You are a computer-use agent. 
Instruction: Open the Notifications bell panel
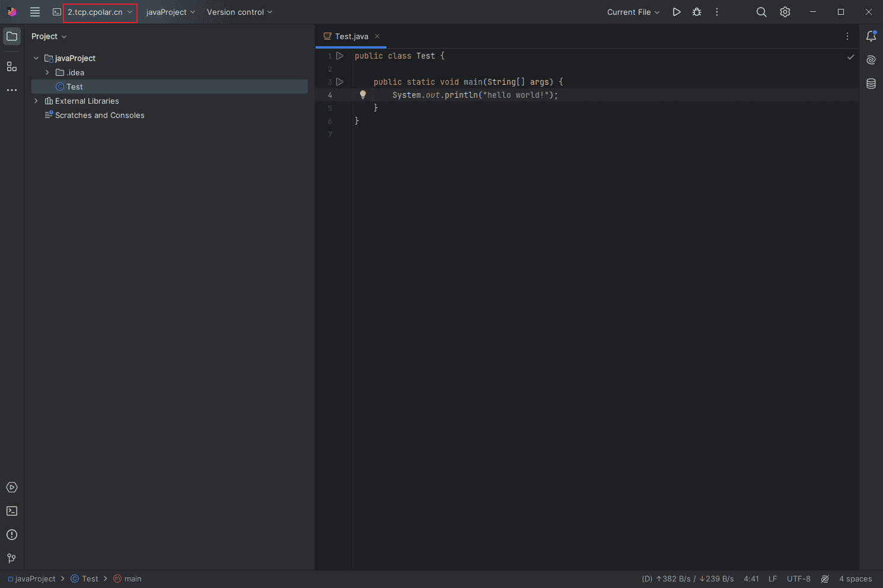871,36
